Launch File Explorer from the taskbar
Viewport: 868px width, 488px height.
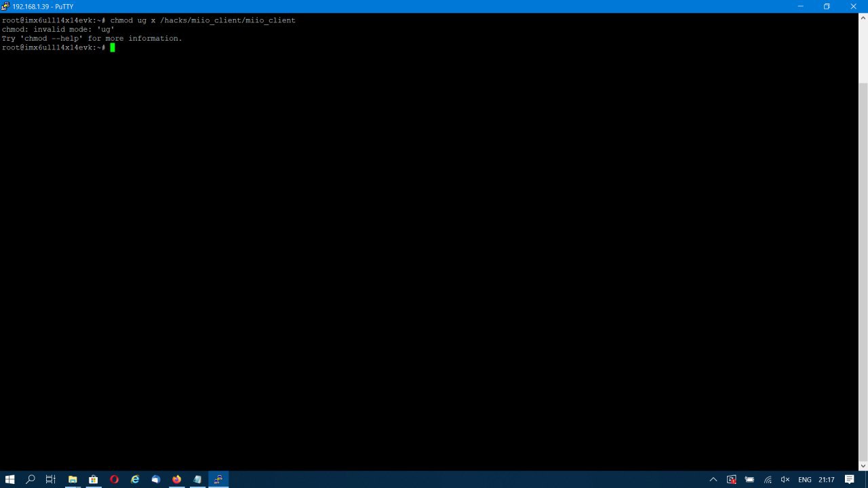tap(73, 479)
